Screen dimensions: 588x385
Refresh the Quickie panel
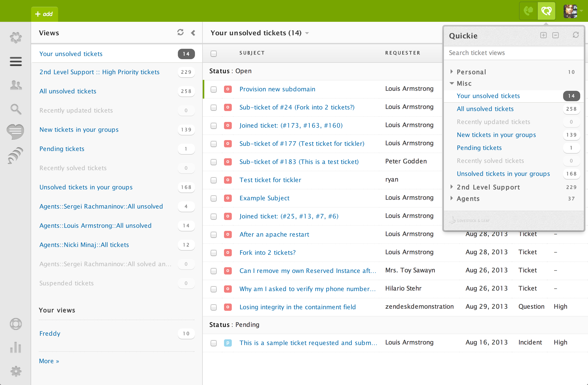click(576, 35)
